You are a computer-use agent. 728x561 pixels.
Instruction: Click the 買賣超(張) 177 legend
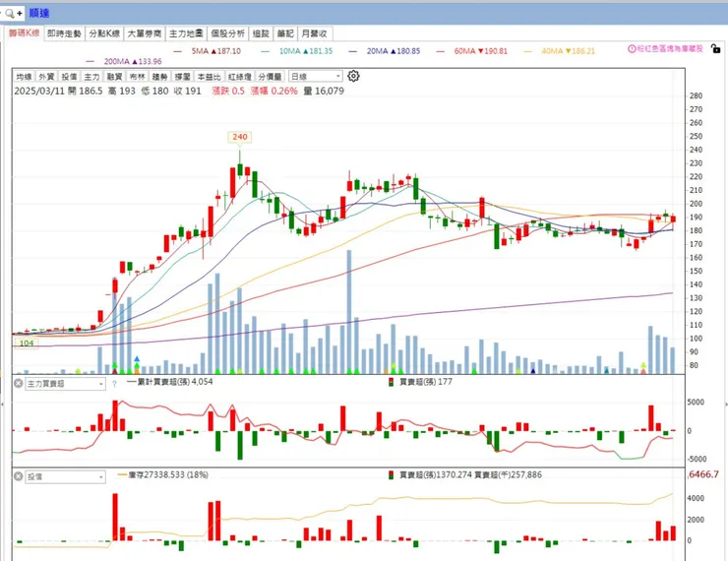(420, 382)
